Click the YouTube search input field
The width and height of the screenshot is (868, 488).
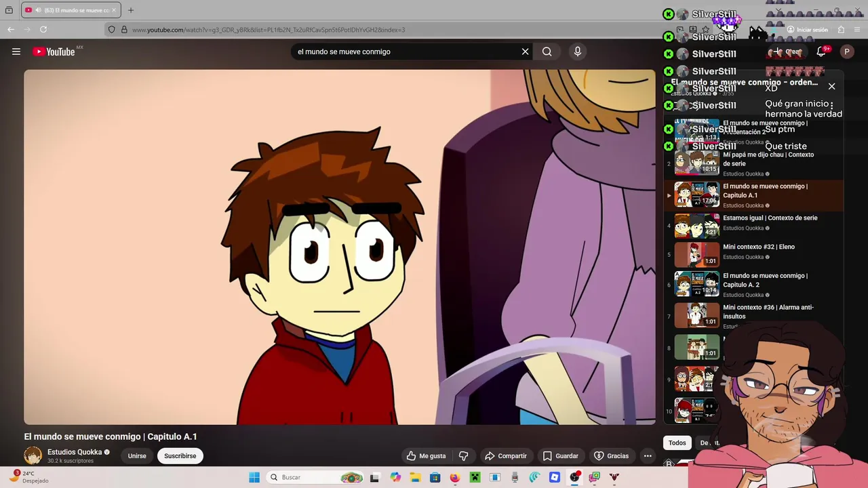(407, 52)
